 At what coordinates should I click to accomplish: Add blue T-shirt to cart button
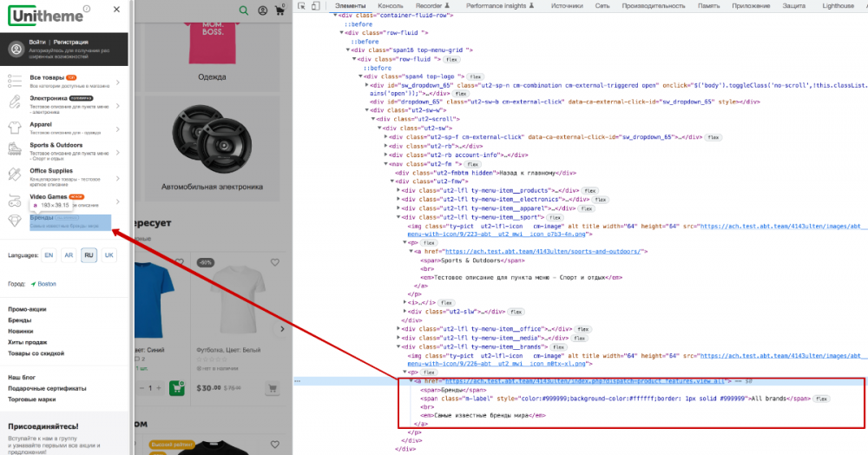(177, 387)
